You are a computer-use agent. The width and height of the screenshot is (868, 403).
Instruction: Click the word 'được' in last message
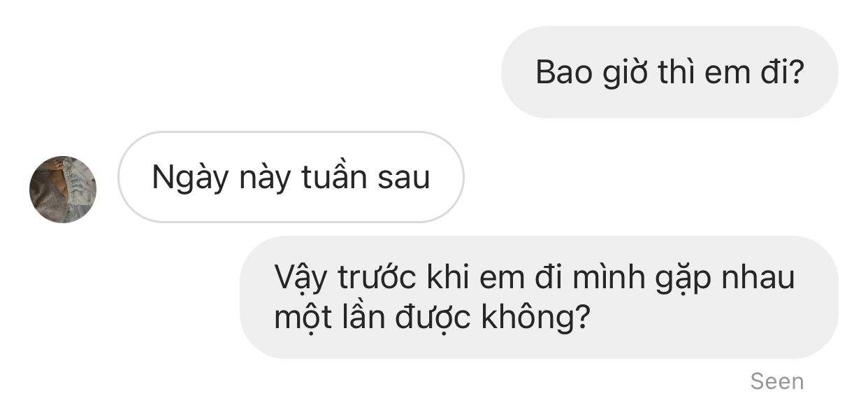pyautogui.click(x=433, y=318)
